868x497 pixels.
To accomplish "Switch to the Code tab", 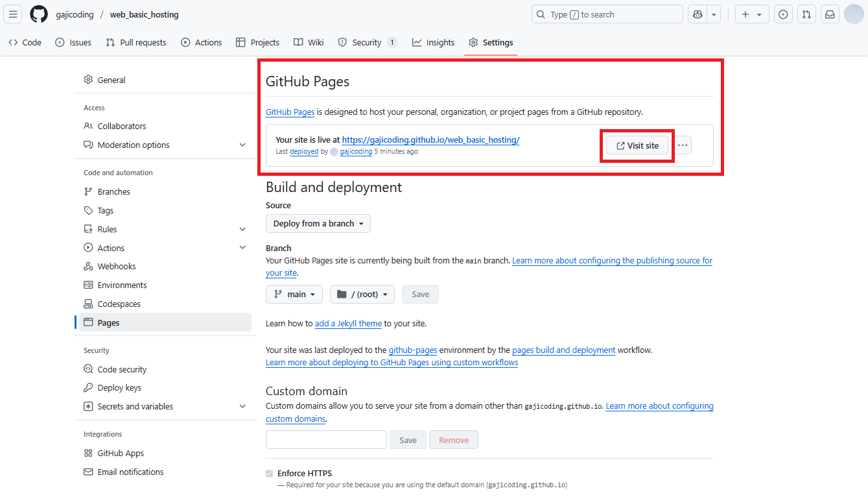I will click(25, 42).
